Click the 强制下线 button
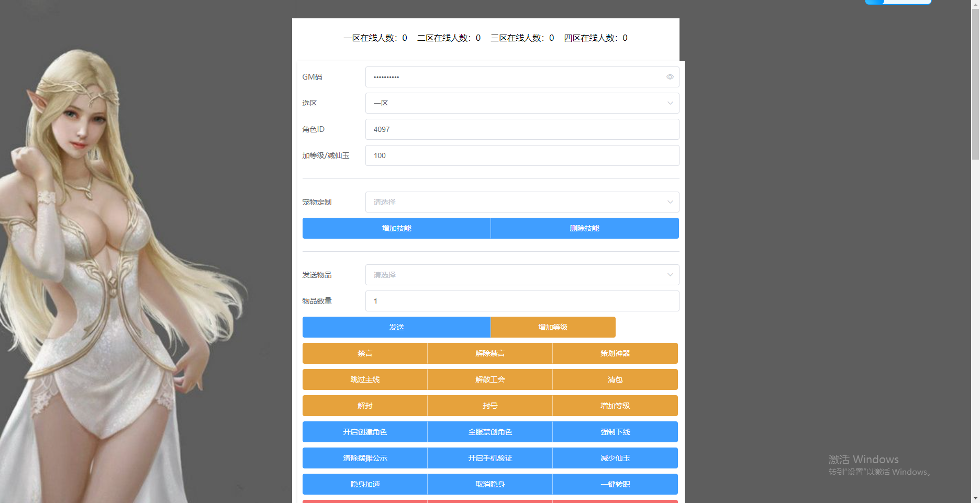This screenshot has height=503, width=980. 615,432
